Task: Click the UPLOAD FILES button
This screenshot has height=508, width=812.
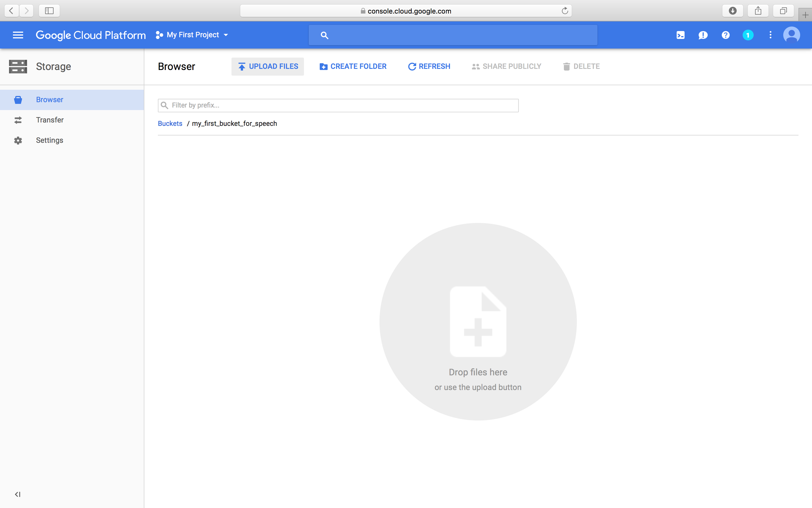Action: [x=267, y=67]
